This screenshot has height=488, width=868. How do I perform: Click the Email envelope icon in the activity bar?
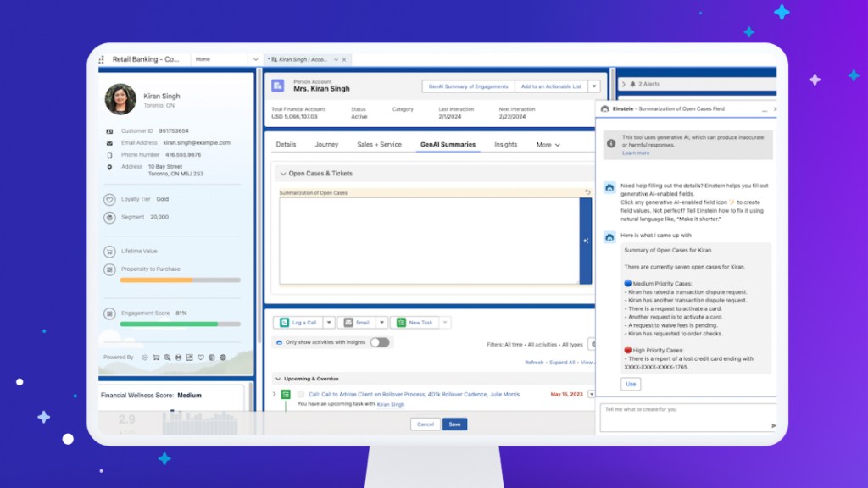[x=346, y=323]
